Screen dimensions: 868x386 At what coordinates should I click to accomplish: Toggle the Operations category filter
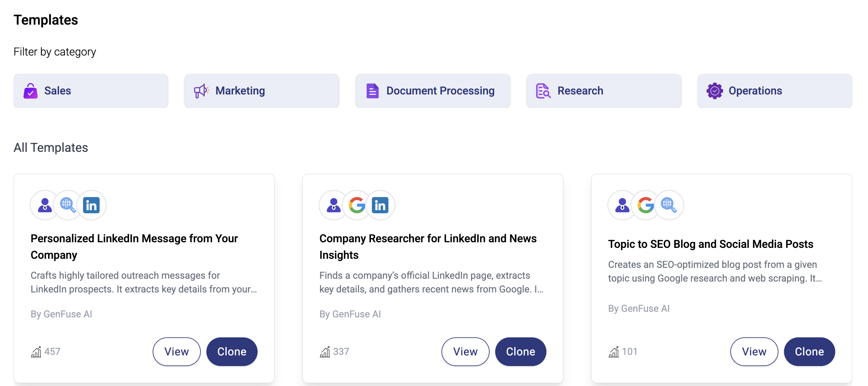[775, 90]
